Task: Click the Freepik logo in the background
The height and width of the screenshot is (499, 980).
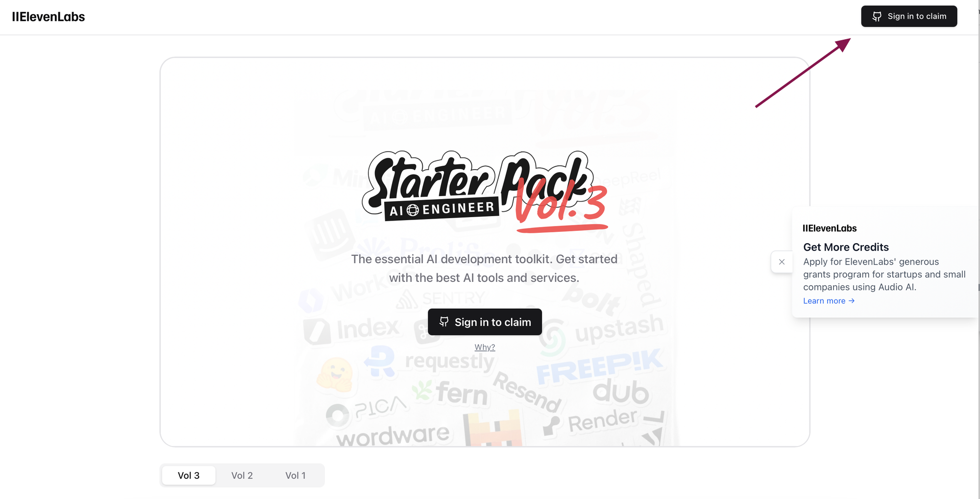Action: tap(599, 366)
